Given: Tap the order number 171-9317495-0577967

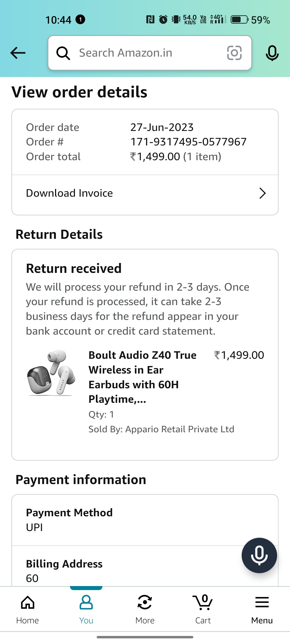Looking at the screenshot, I should point(188,142).
